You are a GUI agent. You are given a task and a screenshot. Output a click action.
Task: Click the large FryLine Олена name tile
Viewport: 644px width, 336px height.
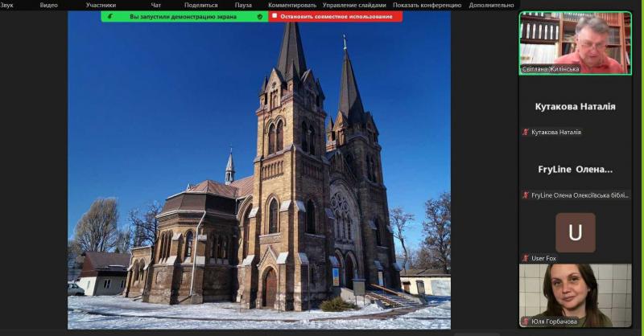575,170
